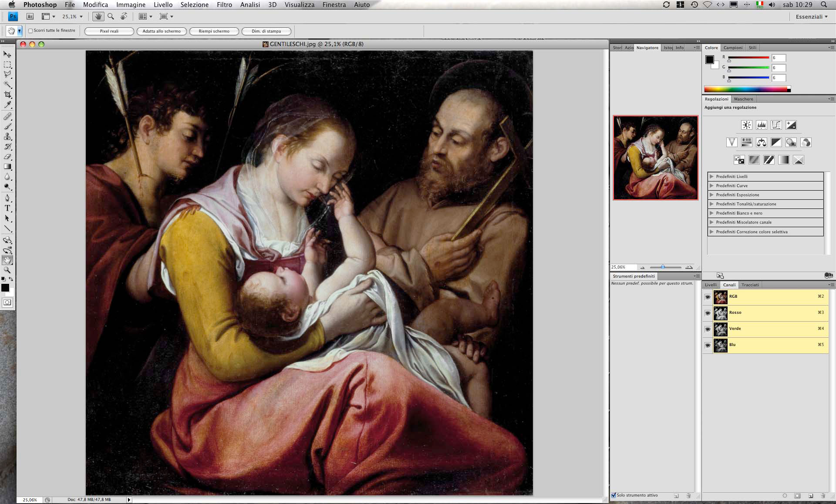Reset default foreground/background colors
The height and width of the screenshot is (504, 836).
pos(3,279)
